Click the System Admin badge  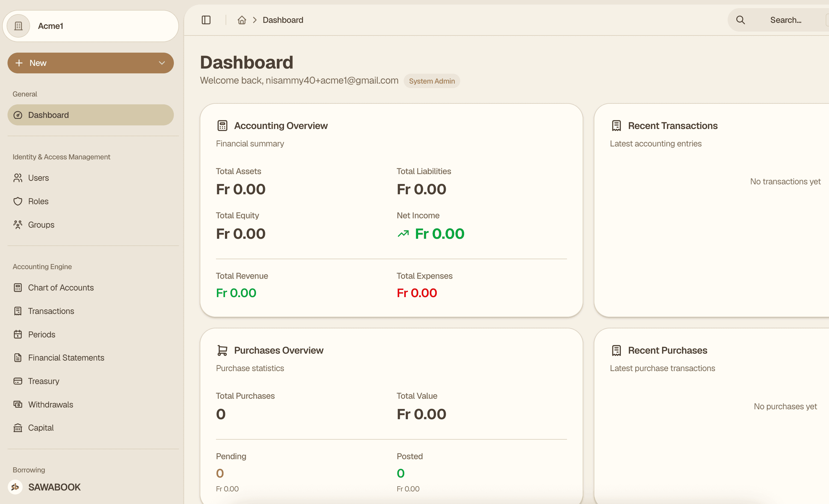[x=432, y=81]
